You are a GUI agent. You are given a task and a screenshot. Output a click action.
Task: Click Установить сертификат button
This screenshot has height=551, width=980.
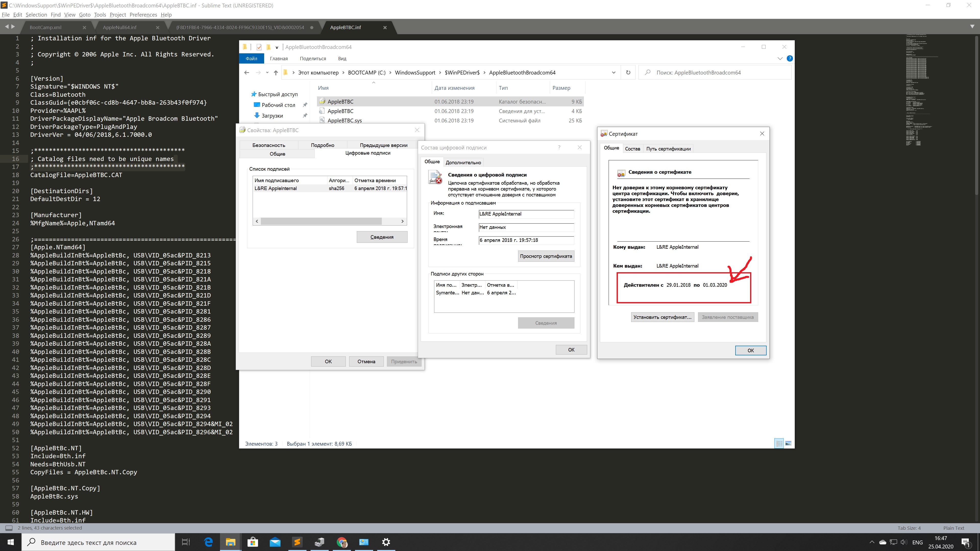662,317
